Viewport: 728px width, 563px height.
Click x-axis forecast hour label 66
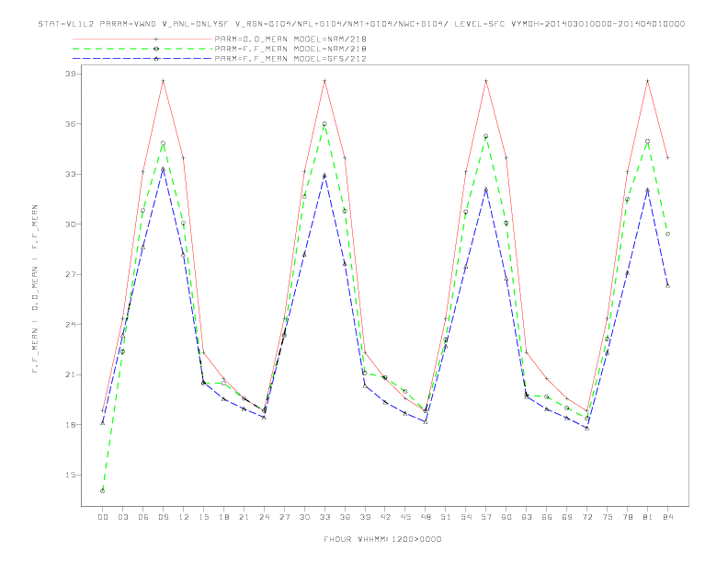[x=547, y=517]
